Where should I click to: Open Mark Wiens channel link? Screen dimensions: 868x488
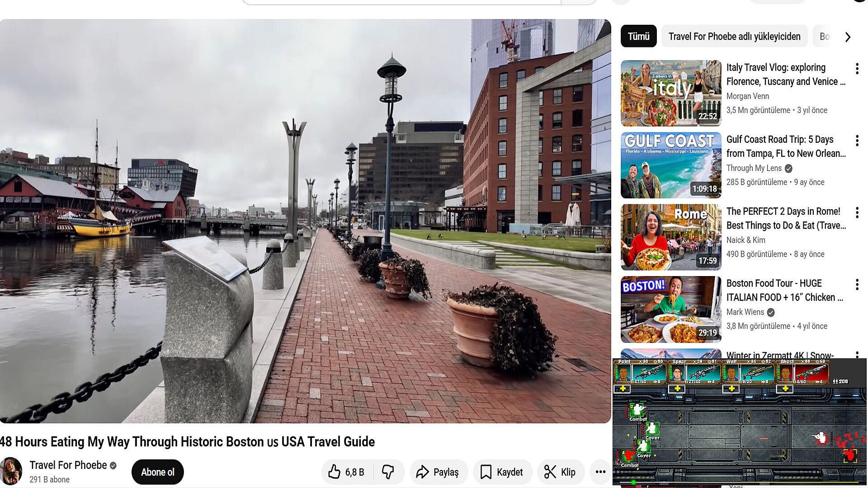pyautogui.click(x=745, y=312)
